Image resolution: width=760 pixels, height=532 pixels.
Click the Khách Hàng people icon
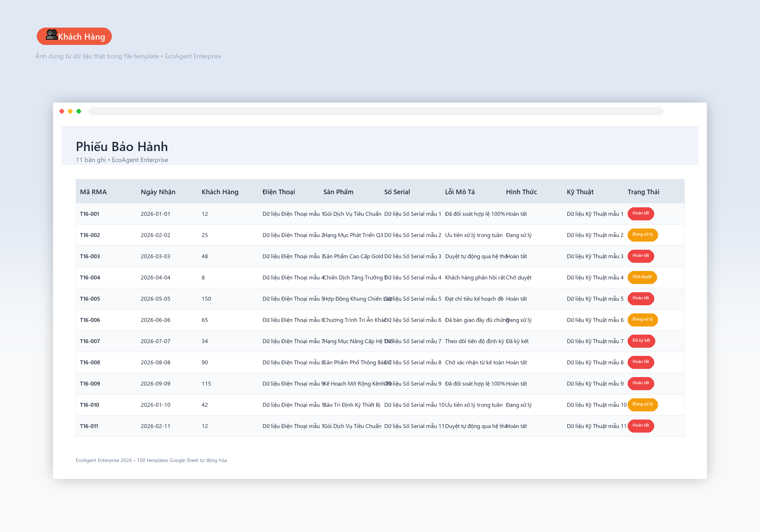coord(52,35)
